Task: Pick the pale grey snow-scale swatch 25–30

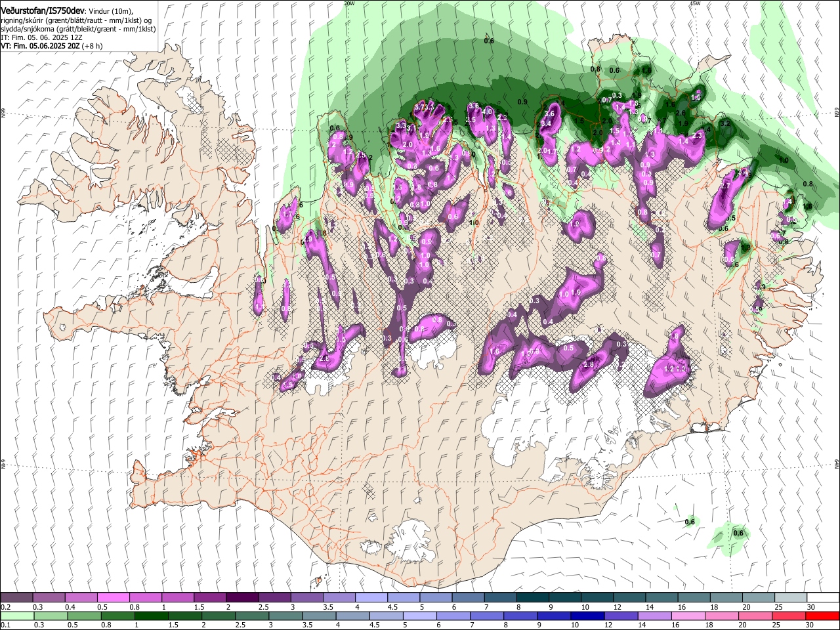Action: click(790, 597)
